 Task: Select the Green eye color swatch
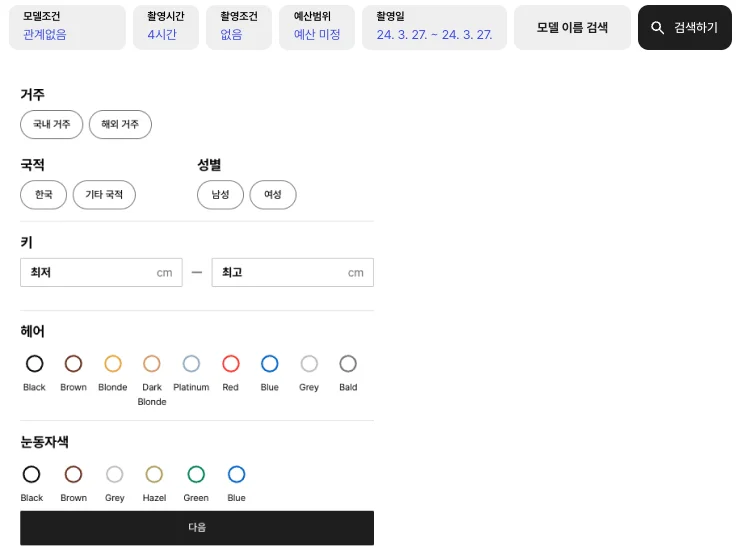point(196,474)
